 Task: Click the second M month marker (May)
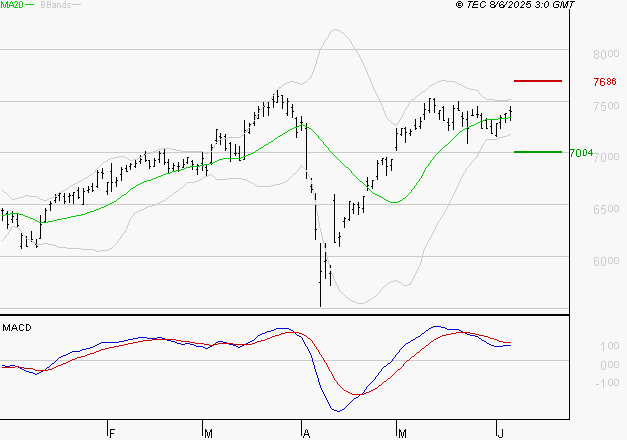click(x=402, y=434)
